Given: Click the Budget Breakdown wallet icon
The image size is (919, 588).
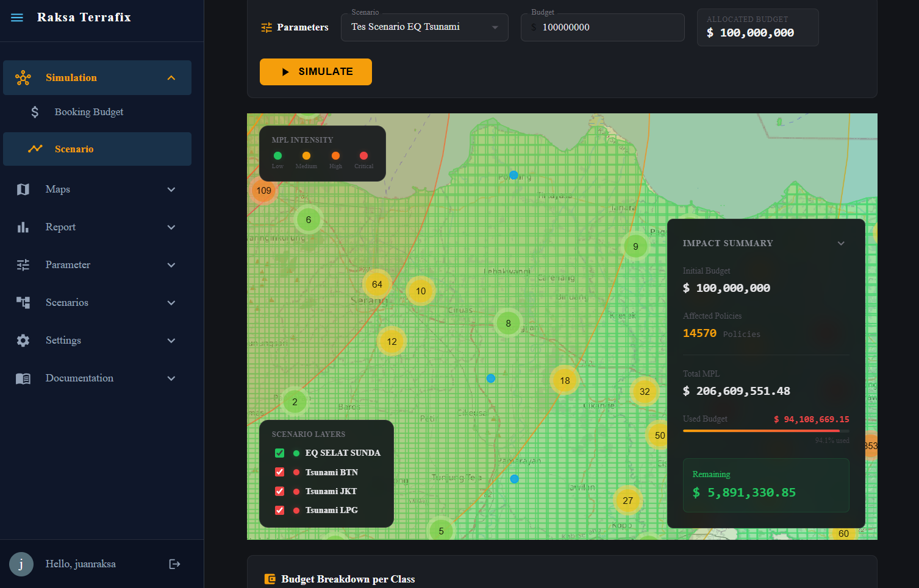Looking at the screenshot, I should pyautogui.click(x=270, y=579).
